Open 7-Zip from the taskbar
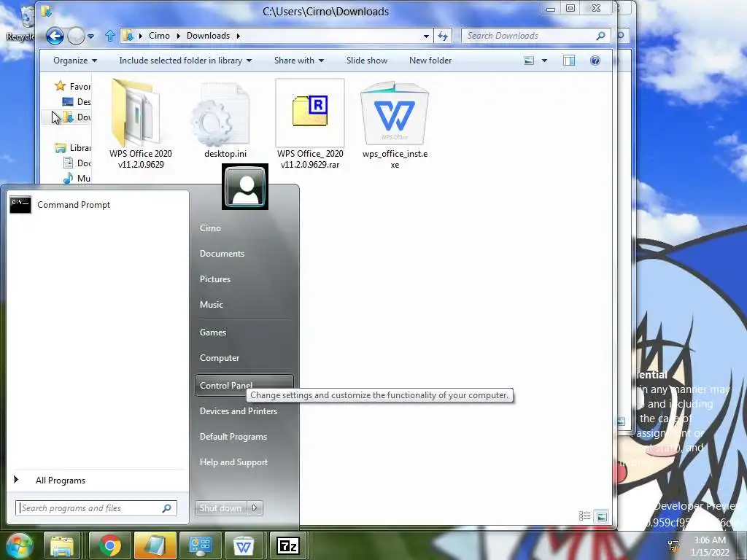 tap(288, 545)
